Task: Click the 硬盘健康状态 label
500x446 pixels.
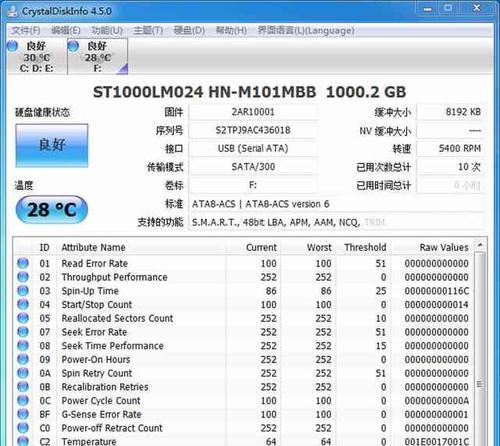Action: pos(42,112)
